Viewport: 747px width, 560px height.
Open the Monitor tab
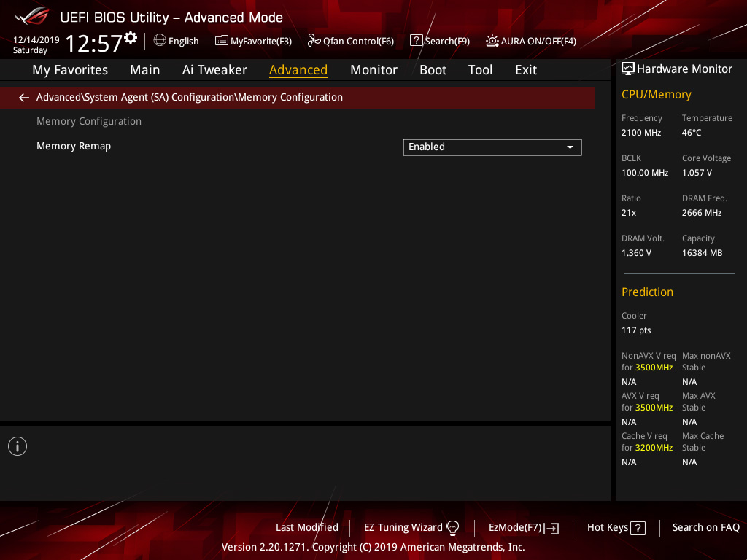pyautogui.click(x=374, y=70)
